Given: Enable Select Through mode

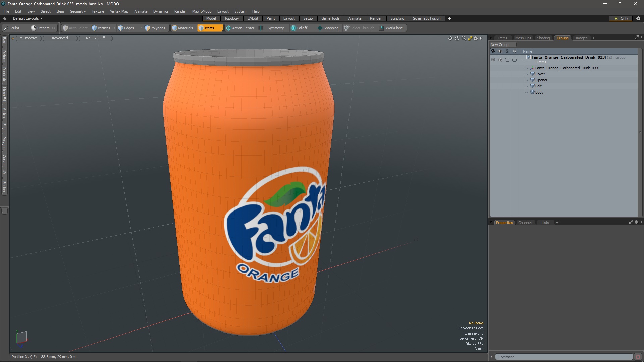Looking at the screenshot, I should click(x=359, y=28).
